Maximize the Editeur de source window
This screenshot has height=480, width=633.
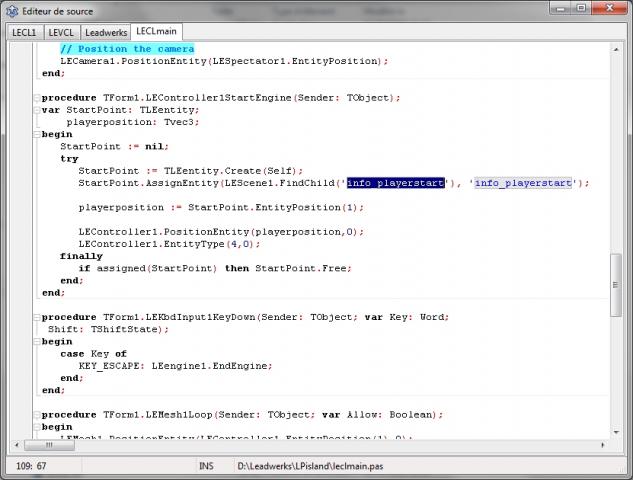[x=581, y=8]
